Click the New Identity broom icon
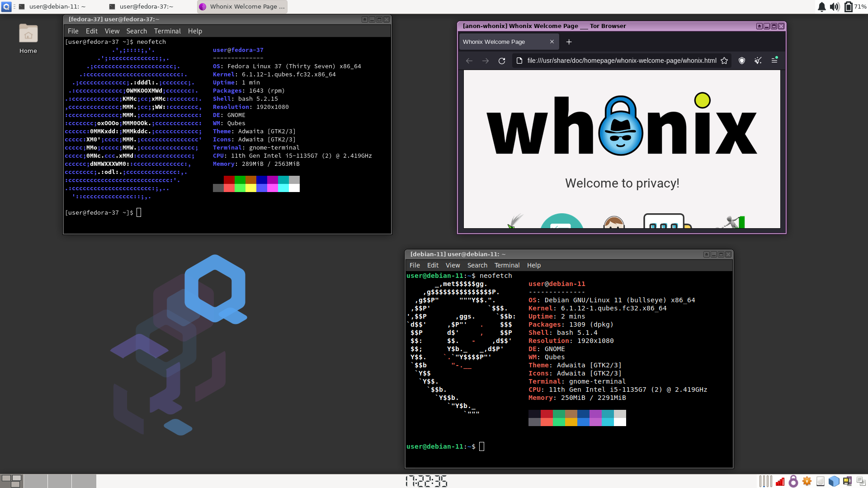This screenshot has width=868, height=488. 758,61
